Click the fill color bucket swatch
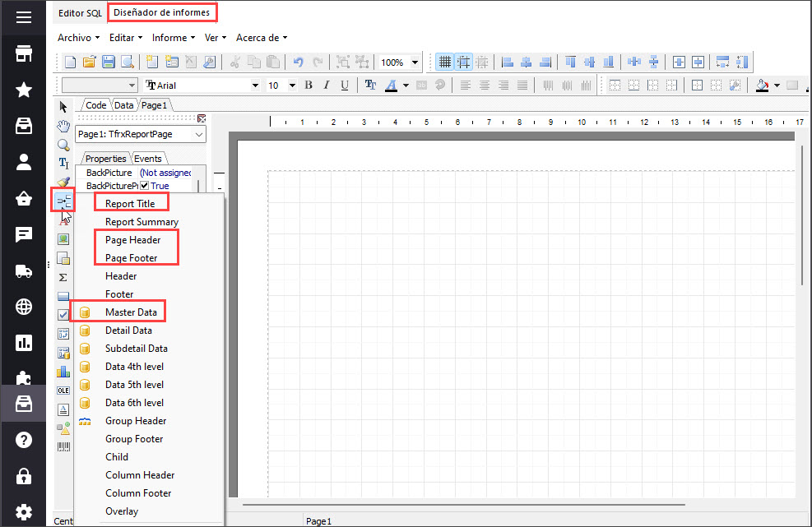Viewport: 812px width, 527px height. (x=762, y=86)
